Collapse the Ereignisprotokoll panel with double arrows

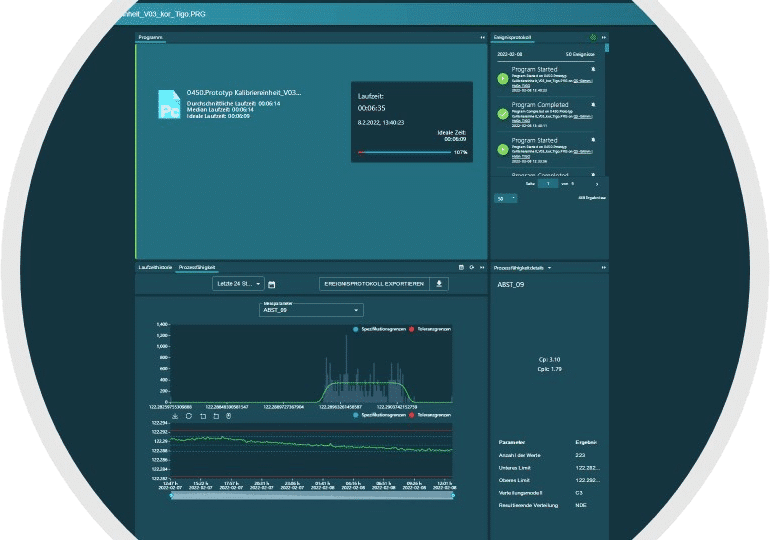click(604, 37)
